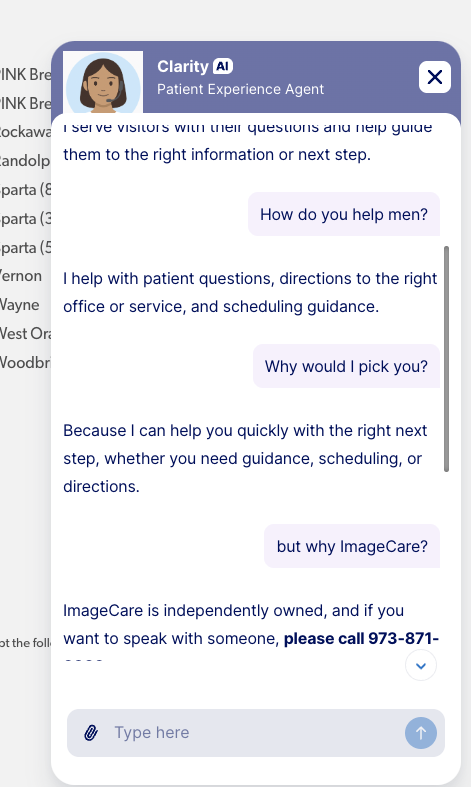Open the Wayne location link
Viewport: 471px width, 787px height.
coord(19,305)
